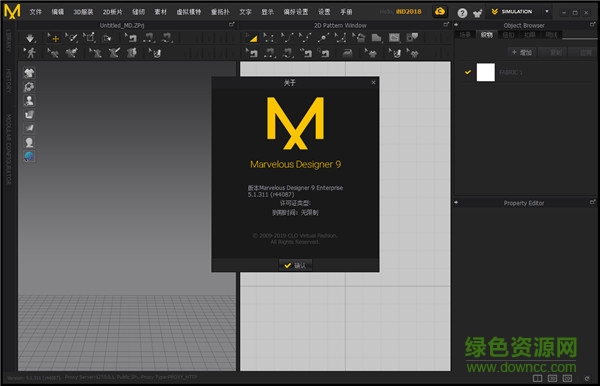The width and height of the screenshot is (600, 386).
Task: Open the 偏好设置 menu
Action: click(296, 12)
